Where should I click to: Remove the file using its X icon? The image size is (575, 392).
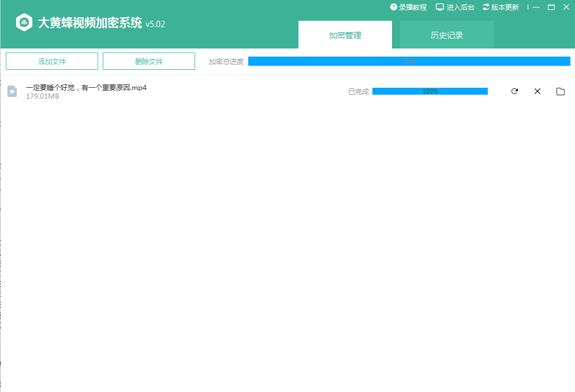(x=537, y=91)
